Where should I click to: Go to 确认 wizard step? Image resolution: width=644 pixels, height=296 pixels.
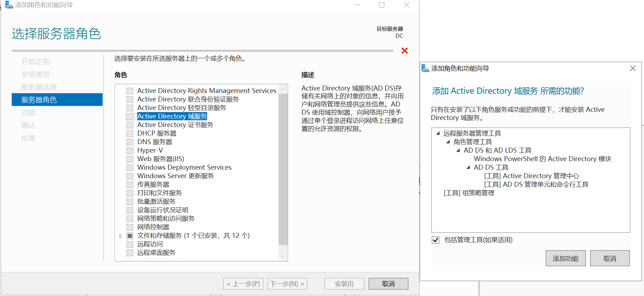coord(28,125)
